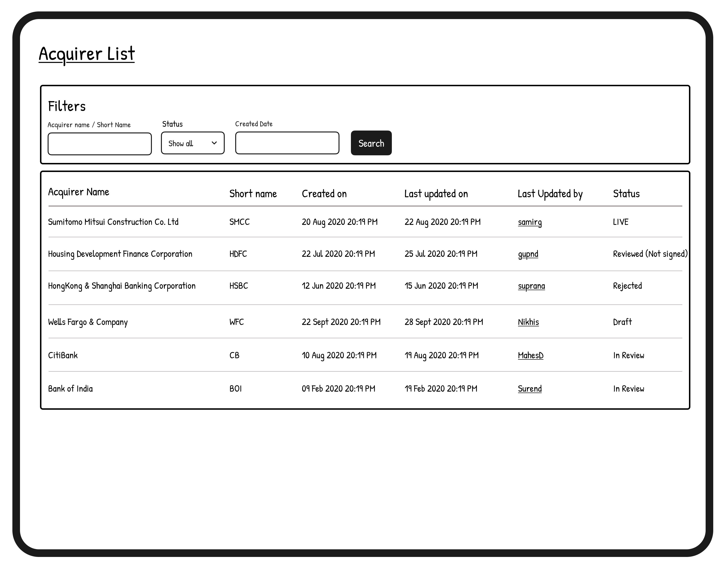Viewport: 728px width, 576px height.
Task: Sort by Created on column header
Action: coord(324,194)
